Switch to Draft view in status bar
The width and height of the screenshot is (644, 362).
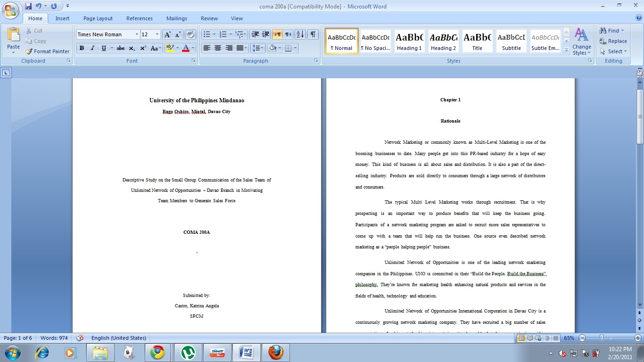tap(556, 338)
